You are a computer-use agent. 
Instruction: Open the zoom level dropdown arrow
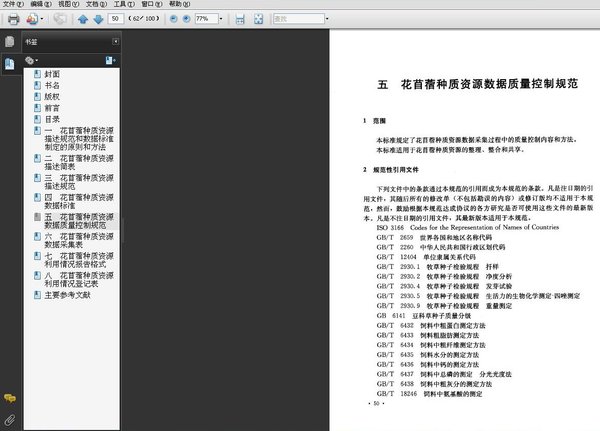[x=221, y=18]
